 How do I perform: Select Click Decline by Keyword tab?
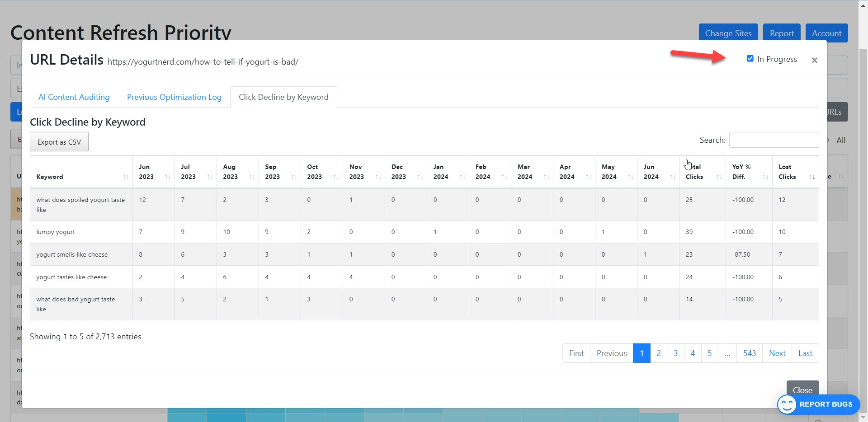[283, 97]
